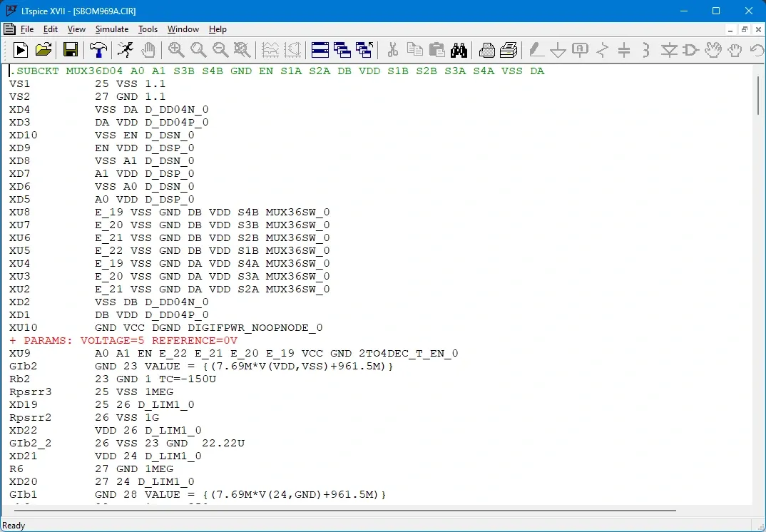Click the .SUBCKT MUX36D04 header line

coord(277,71)
